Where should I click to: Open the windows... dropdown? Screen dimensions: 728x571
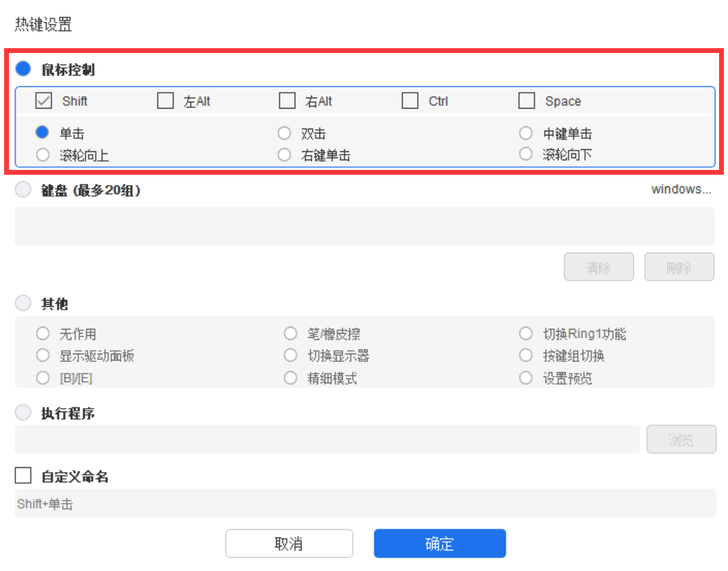pos(681,189)
